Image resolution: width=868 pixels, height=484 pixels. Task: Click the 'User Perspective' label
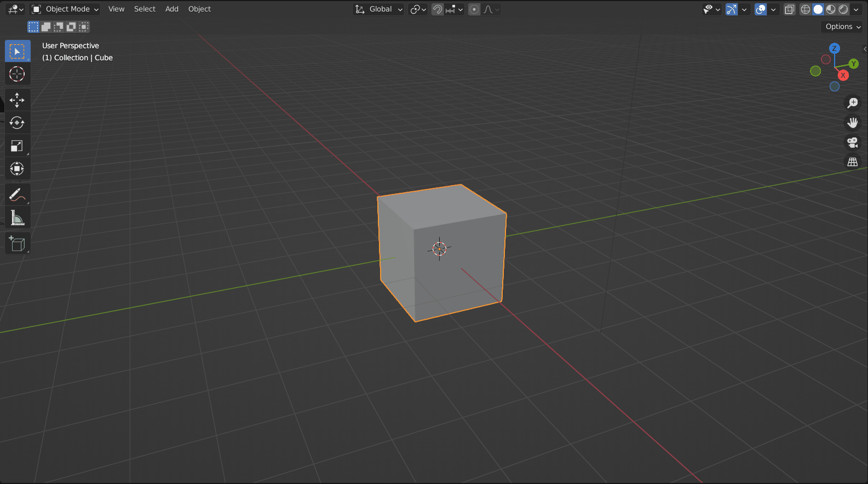[x=71, y=46]
